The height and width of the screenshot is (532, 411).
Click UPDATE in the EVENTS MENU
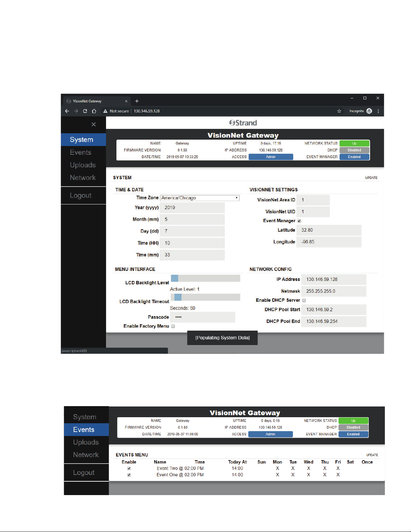(372, 455)
